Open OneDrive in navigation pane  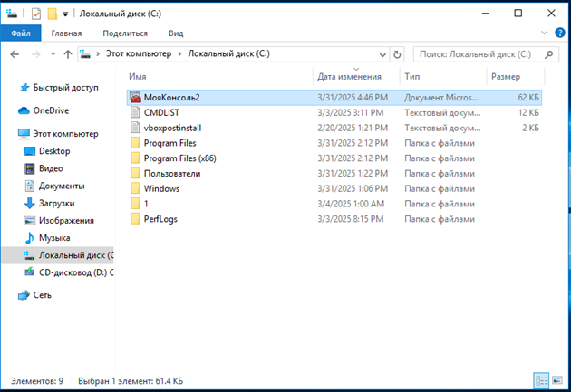[x=51, y=110]
